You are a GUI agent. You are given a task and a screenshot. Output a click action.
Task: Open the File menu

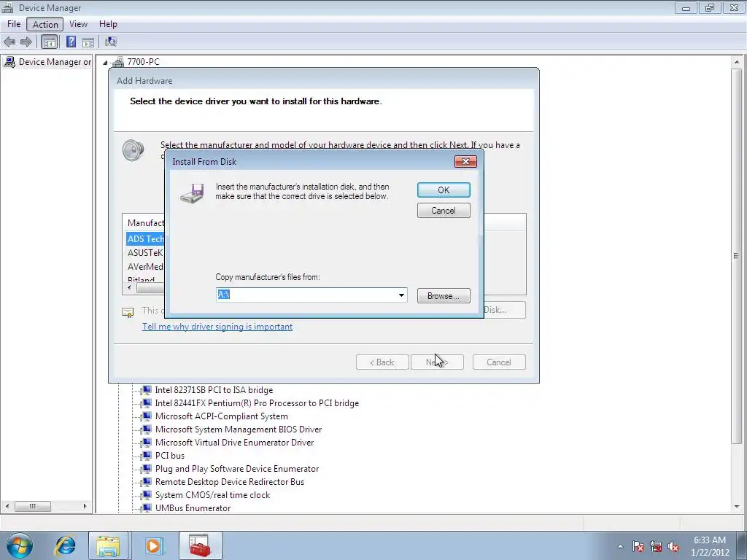click(14, 24)
